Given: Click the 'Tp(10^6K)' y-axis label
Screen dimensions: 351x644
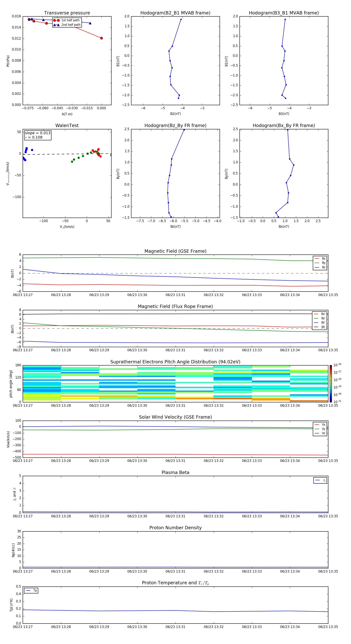Looking at the screenshot, I should (x=11, y=605).
